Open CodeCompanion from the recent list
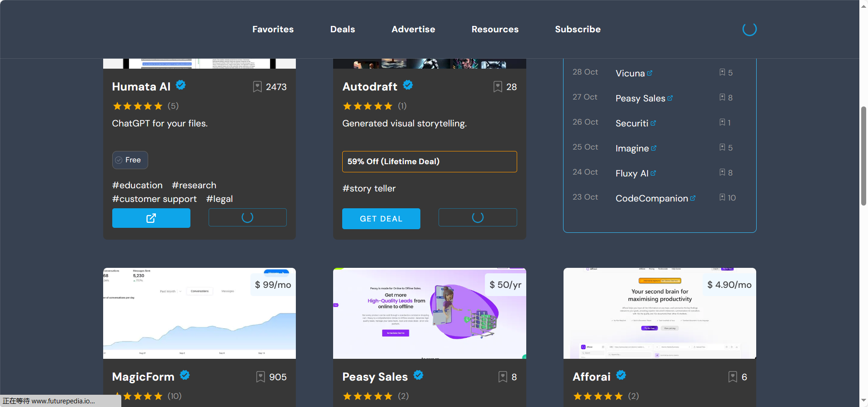 click(655, 198)
